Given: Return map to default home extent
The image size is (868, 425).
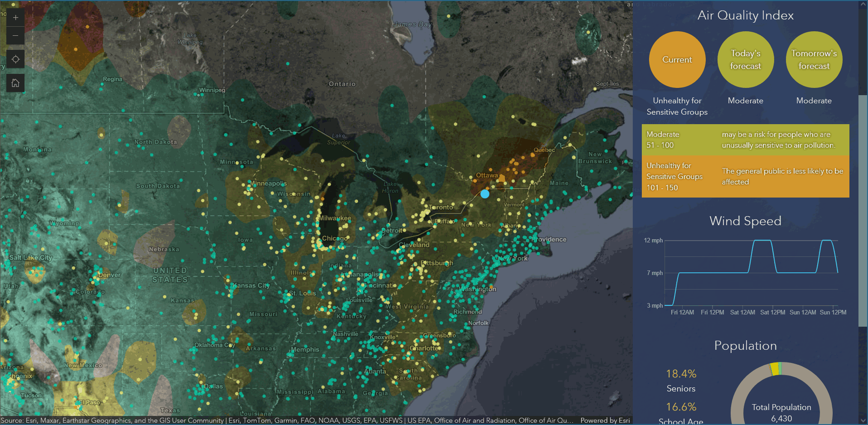Looking at the screenshot, I should click(15, 83).
